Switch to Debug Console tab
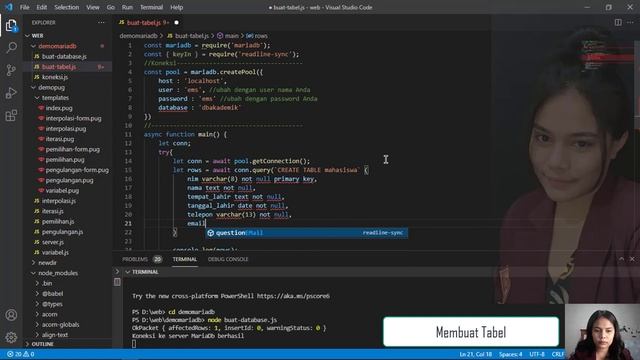Screen dimensions: 640x360 [228, 259]
